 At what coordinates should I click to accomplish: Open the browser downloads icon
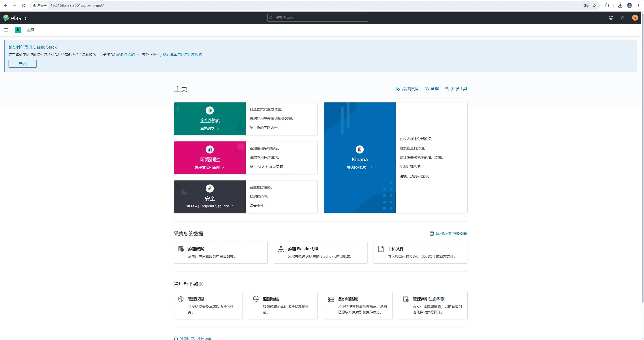pos(620,6)
